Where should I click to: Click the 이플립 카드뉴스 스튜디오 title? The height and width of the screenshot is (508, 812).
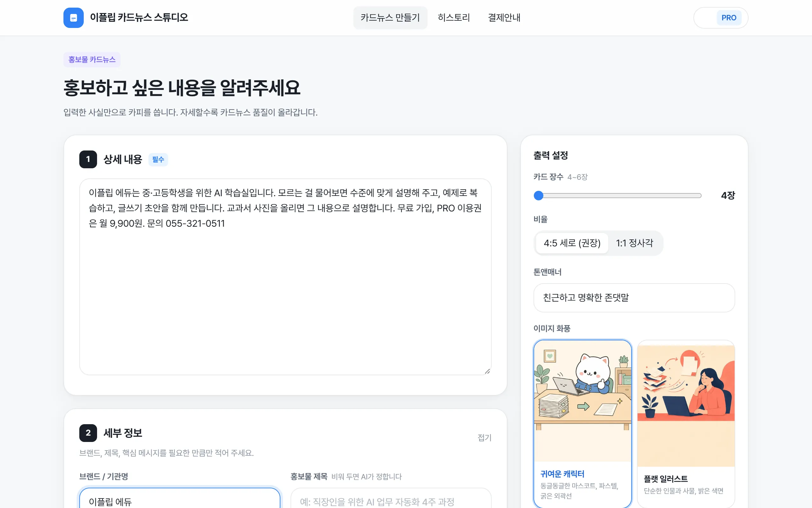pyautogui.click(x=139, y=17)
